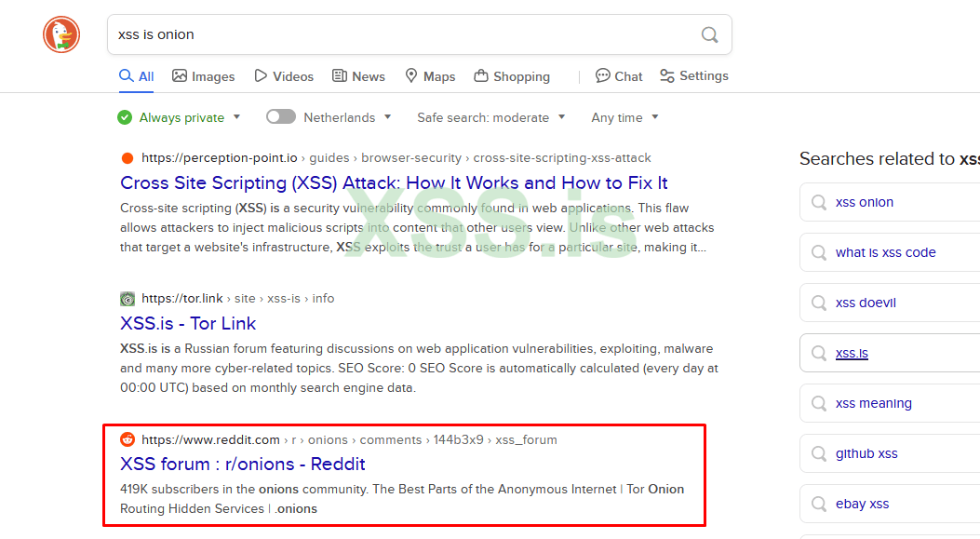
Task: Click the orange perception-point.io favicon
Action: [128, 158]
